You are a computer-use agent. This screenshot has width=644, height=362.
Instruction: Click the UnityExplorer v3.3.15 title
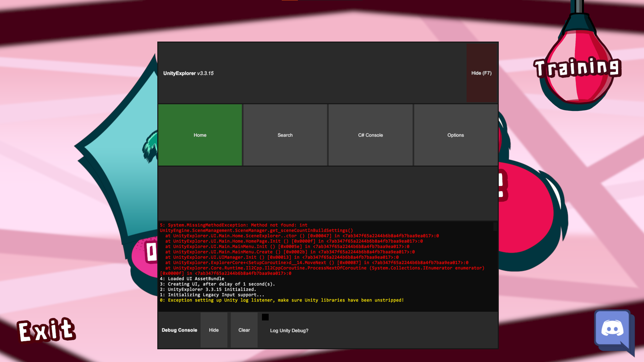click(188, 73)
